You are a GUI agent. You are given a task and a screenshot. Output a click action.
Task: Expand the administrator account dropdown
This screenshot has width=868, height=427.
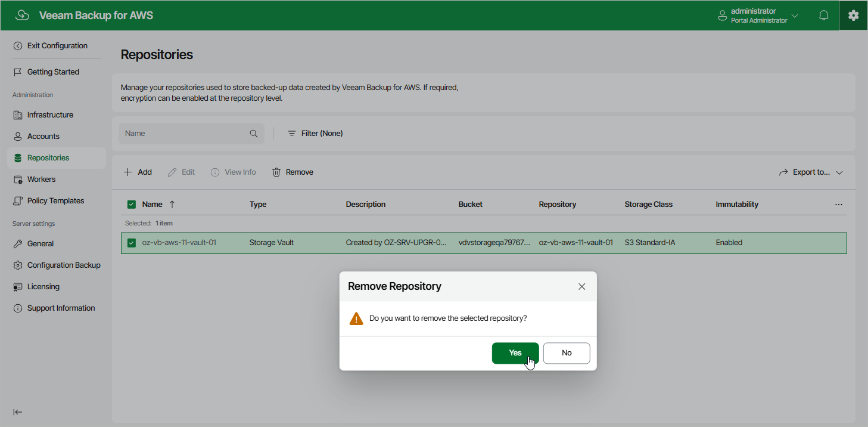(x=795, y=16)
